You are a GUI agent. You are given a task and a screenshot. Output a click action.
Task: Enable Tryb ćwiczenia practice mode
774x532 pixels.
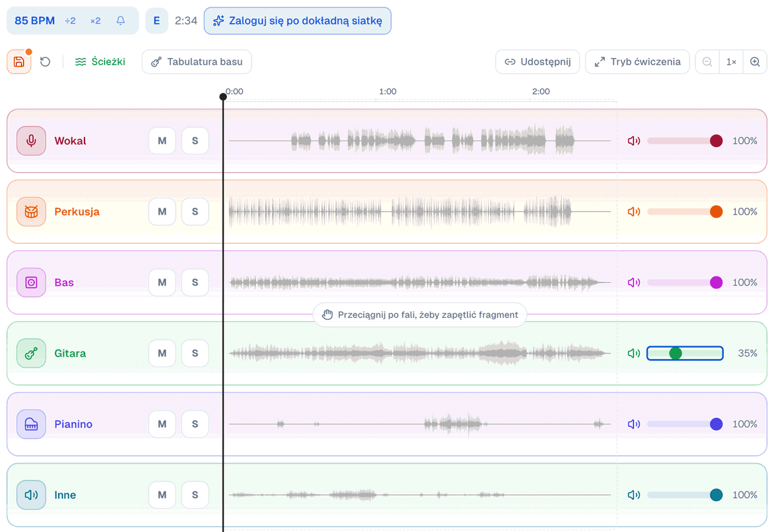(x=637, y=62)
